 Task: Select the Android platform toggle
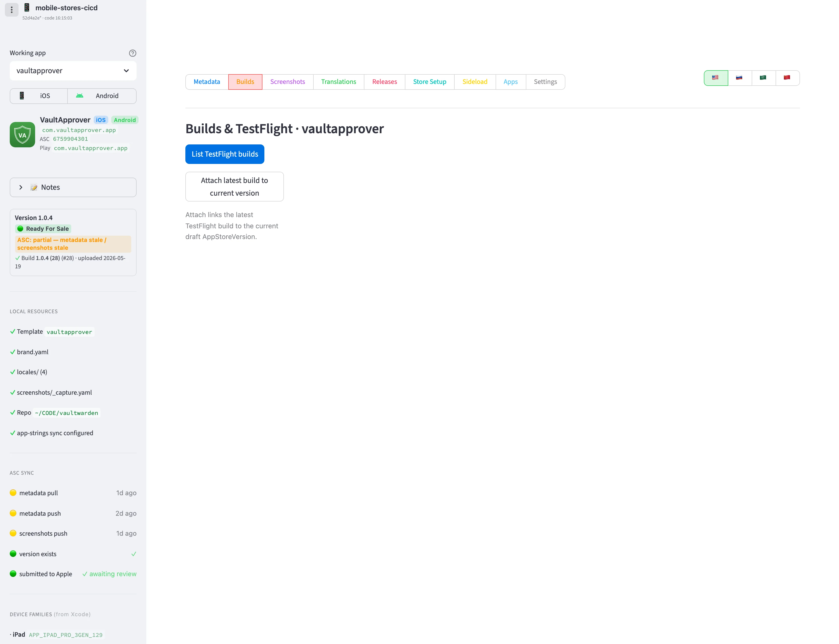coord(102,96)
